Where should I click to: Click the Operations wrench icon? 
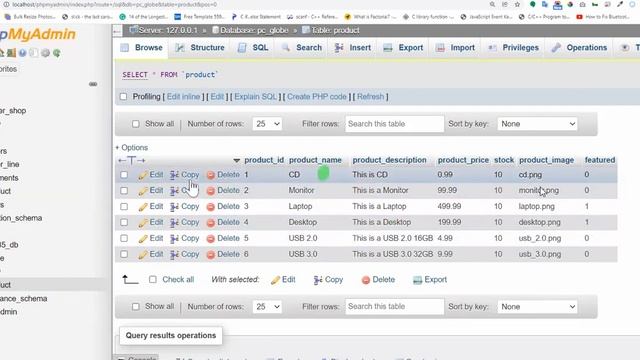[556, 48]
